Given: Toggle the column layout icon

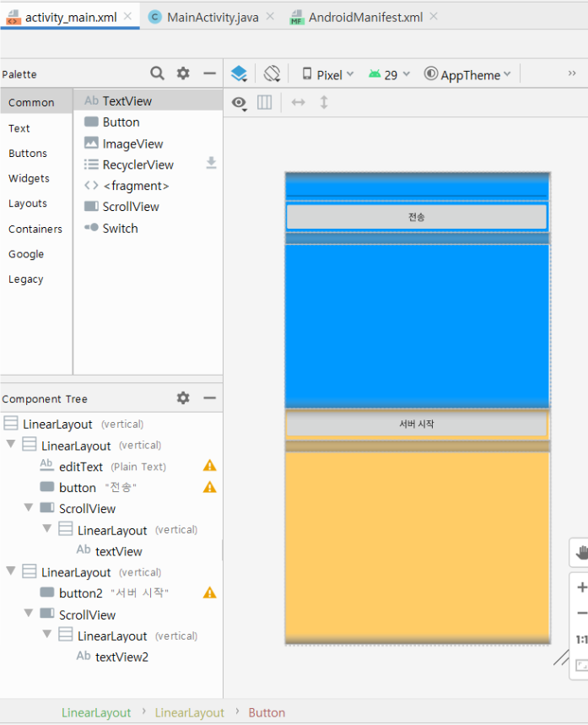Looking at the screenshot, I should click(264, 102).
